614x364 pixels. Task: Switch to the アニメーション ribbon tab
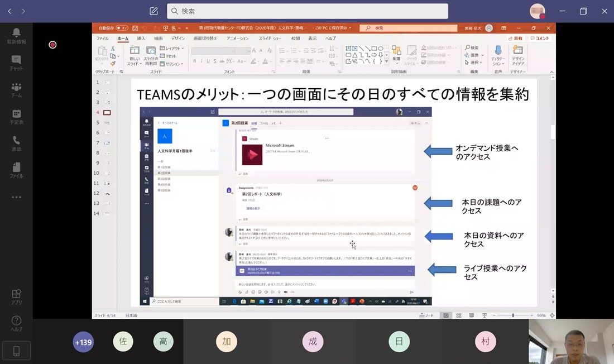pos(237,39)
